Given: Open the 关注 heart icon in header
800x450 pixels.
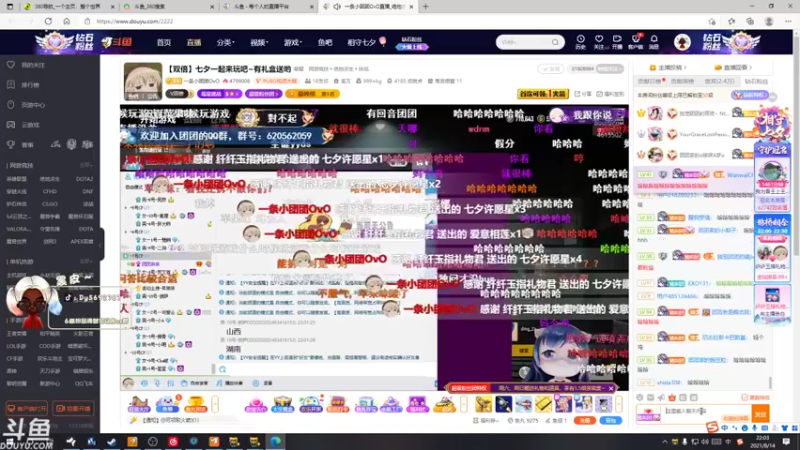Looking at the screenshot, I should click(x=599, y=42).
